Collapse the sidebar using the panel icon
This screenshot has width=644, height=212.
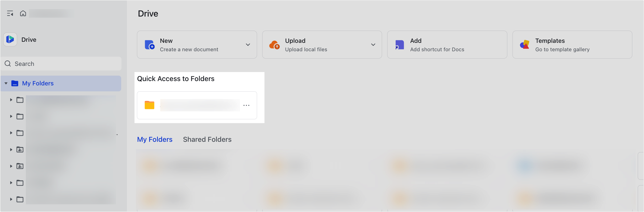click(10, 13)
